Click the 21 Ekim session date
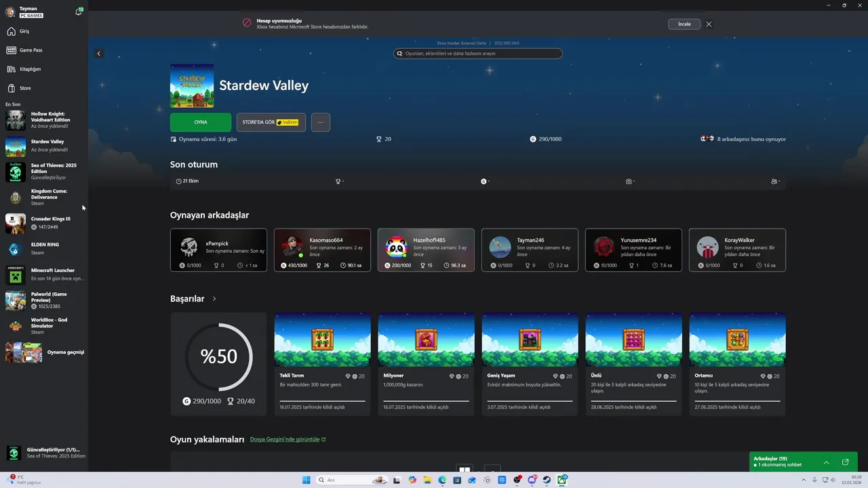868x488 pixels. click(188, 181)
